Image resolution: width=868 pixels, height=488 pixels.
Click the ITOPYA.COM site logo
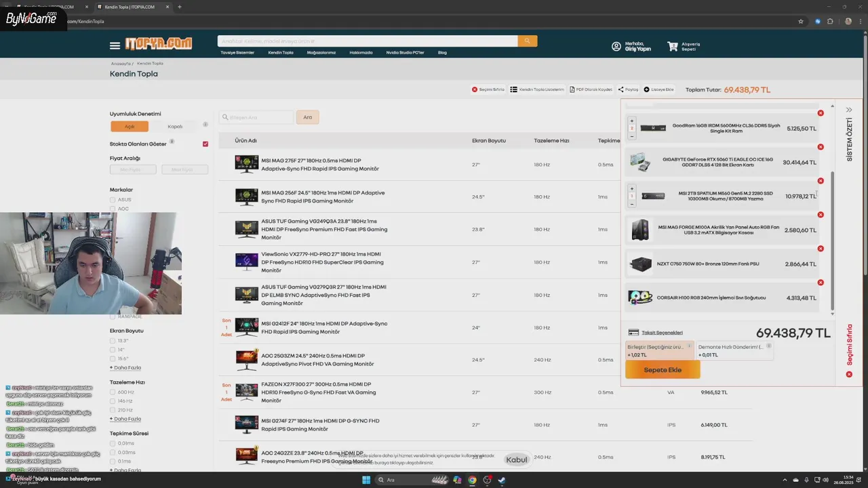[158, 43]
